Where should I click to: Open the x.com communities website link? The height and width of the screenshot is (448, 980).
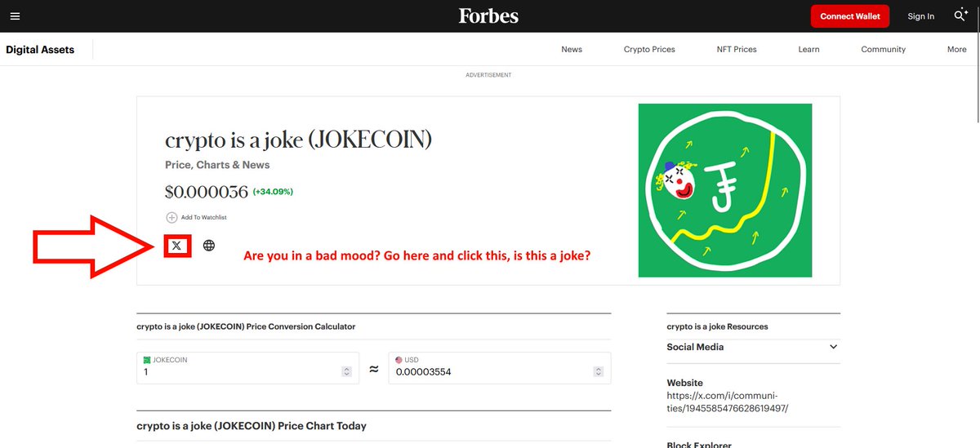(x=728, y=401)
